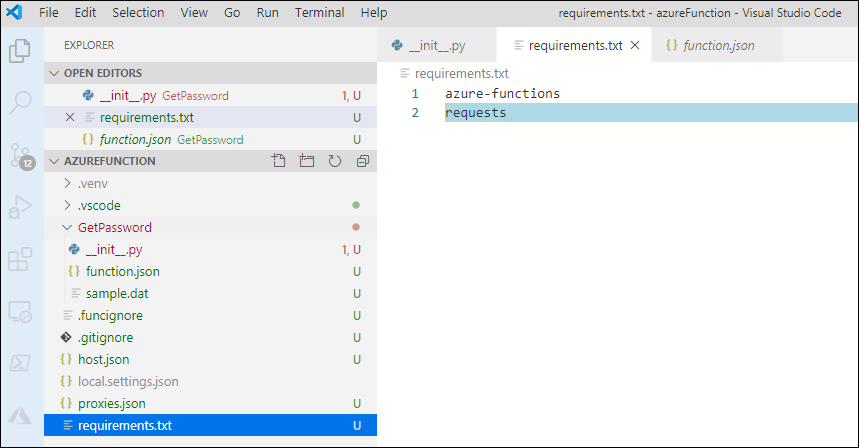Click the braces icon beside host.json
Viewport: 859px width, 448px height.
pos(66,359)
